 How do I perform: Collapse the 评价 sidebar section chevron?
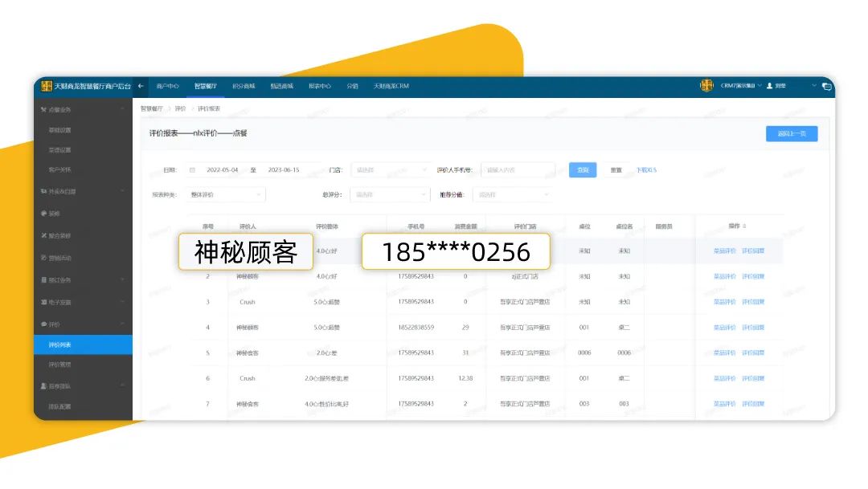point(122,324)
